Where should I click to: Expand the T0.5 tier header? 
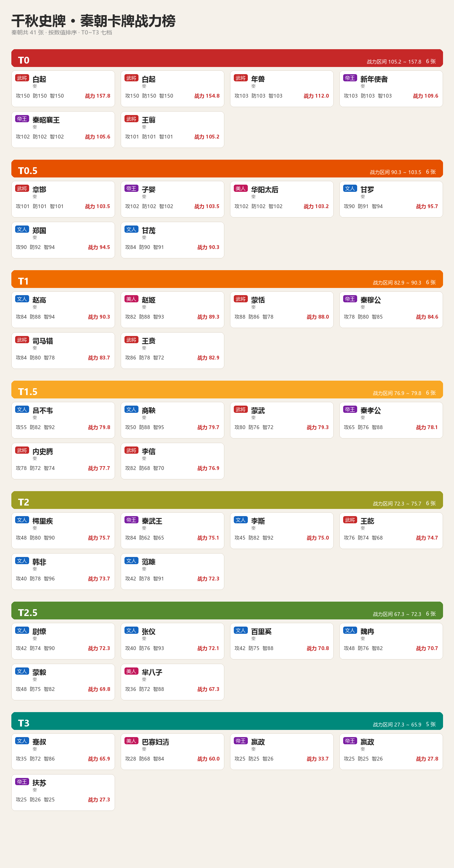pyautogui.click(x=227, y=169)
